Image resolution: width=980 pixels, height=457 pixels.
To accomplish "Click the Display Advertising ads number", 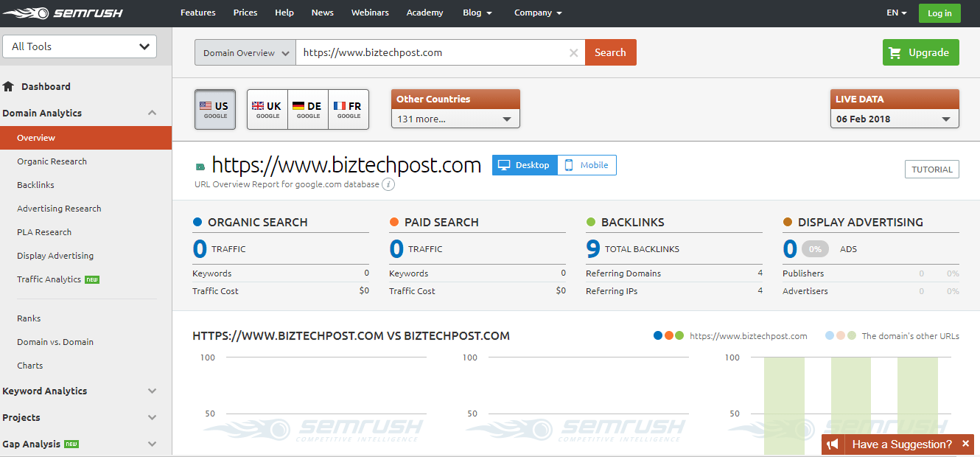I will click(x=790, y=249).
